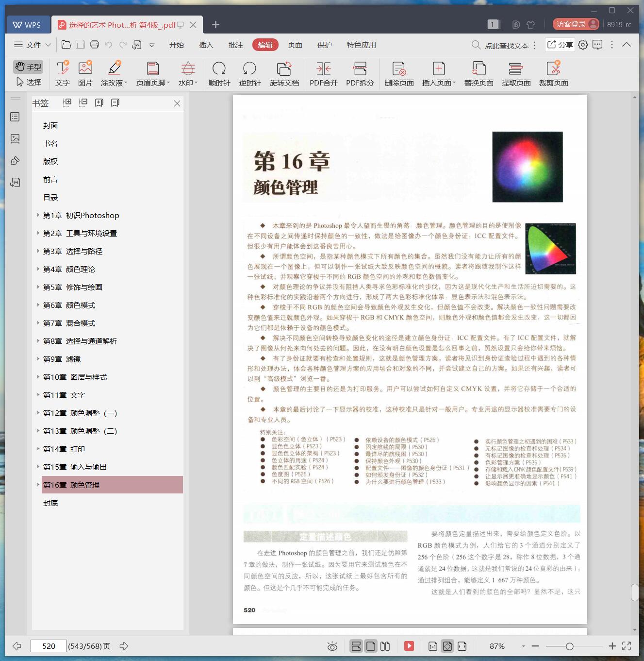
Task: Click the Replace Page tool
Action: 479,74
